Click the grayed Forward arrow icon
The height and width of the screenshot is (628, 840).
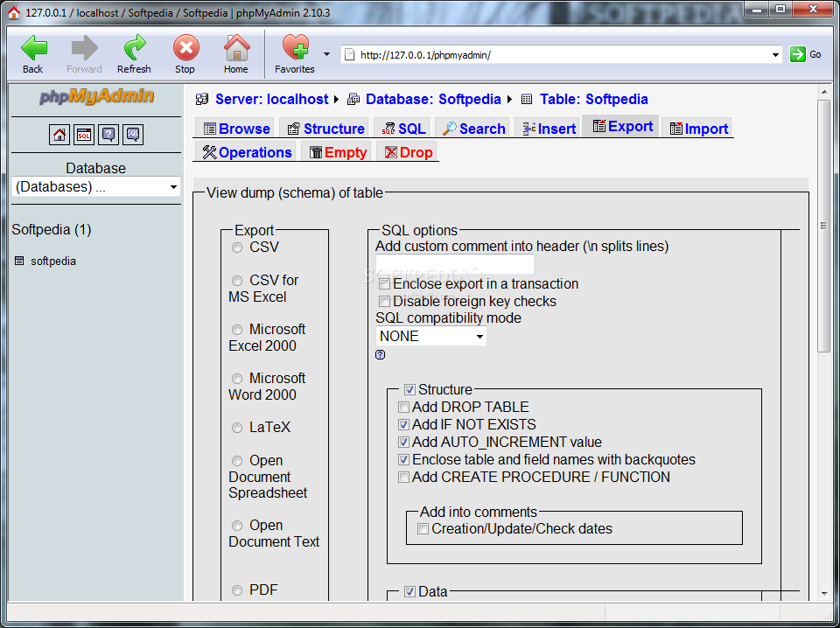pos(84,48)
